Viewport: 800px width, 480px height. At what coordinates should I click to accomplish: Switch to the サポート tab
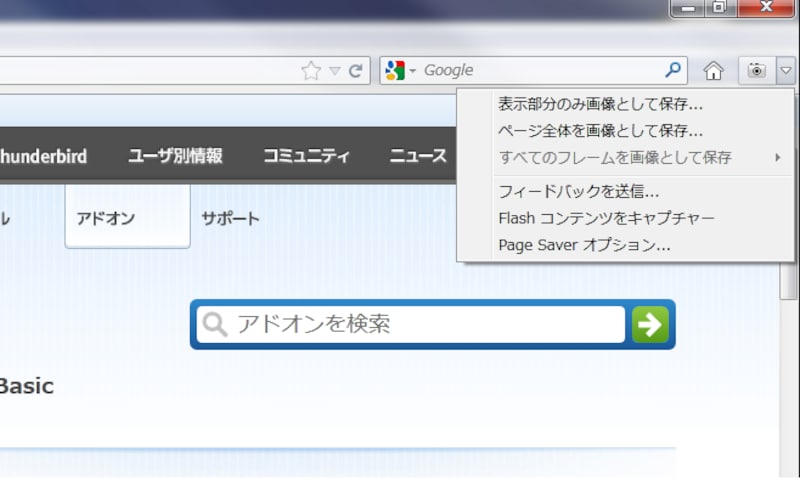[x=230, y=219]
